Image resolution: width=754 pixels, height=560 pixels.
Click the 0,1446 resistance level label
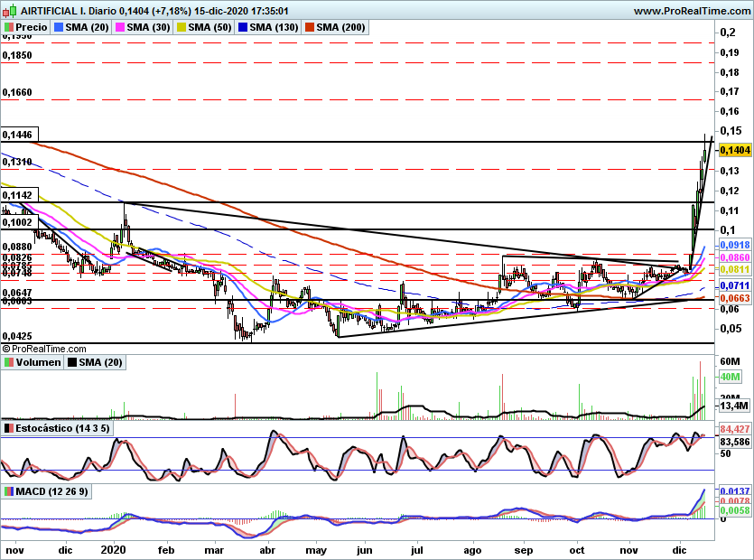click(18, 135)
